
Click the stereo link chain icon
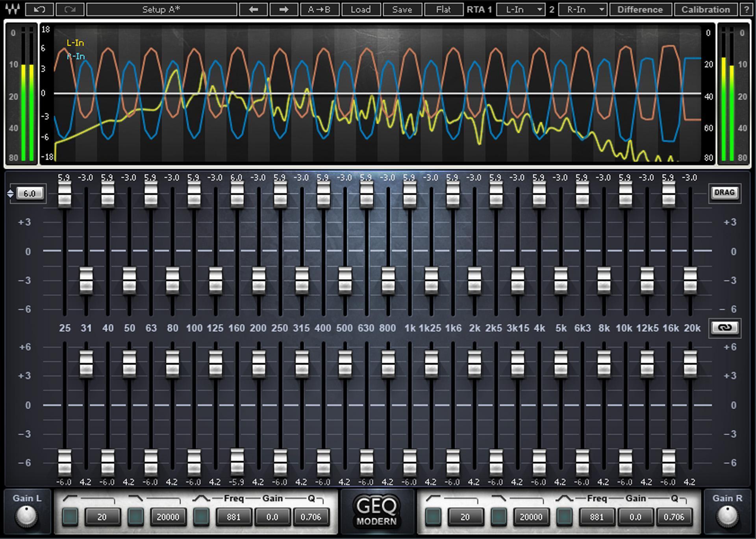pos(725,327)
